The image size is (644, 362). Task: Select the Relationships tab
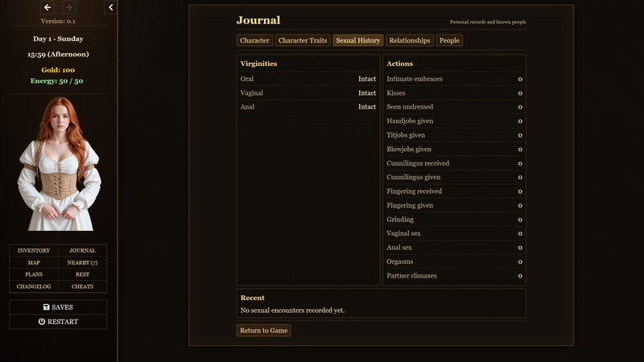click(410, 40)
